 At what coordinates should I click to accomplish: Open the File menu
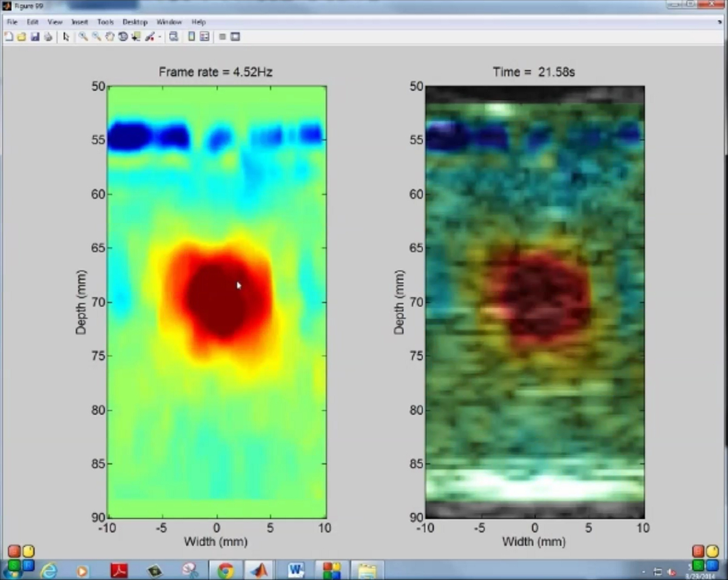(x=12, y=22)
